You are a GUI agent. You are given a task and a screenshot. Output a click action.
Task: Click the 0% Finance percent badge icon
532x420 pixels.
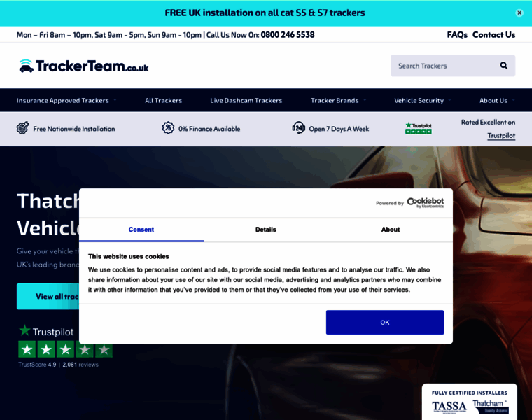[x=168, y=128]
